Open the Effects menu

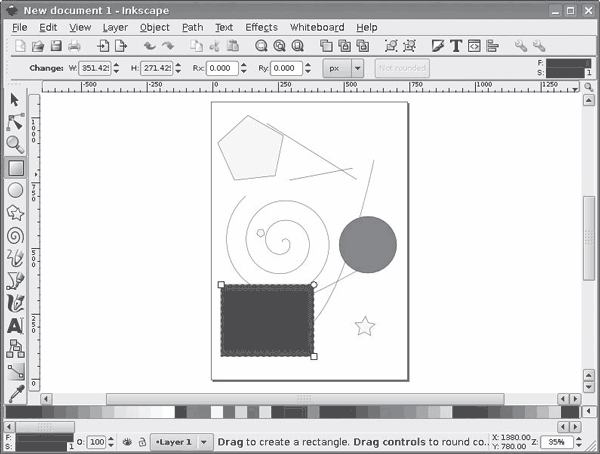coord(261,27)
